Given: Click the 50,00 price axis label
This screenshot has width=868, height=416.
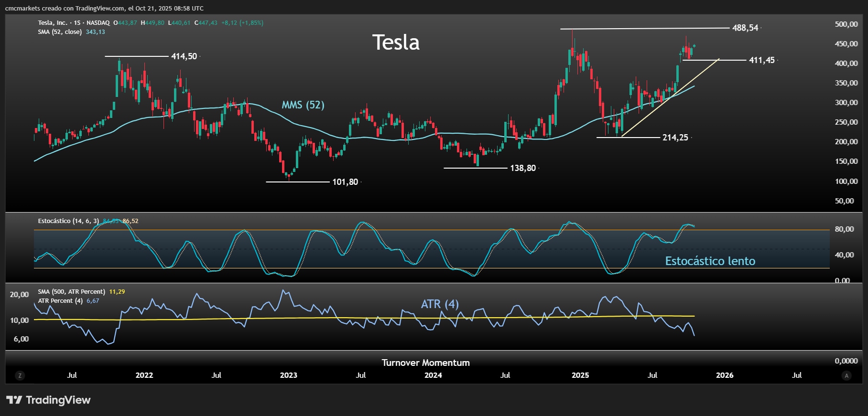Looking at the screenshot, I should [844, 201].
